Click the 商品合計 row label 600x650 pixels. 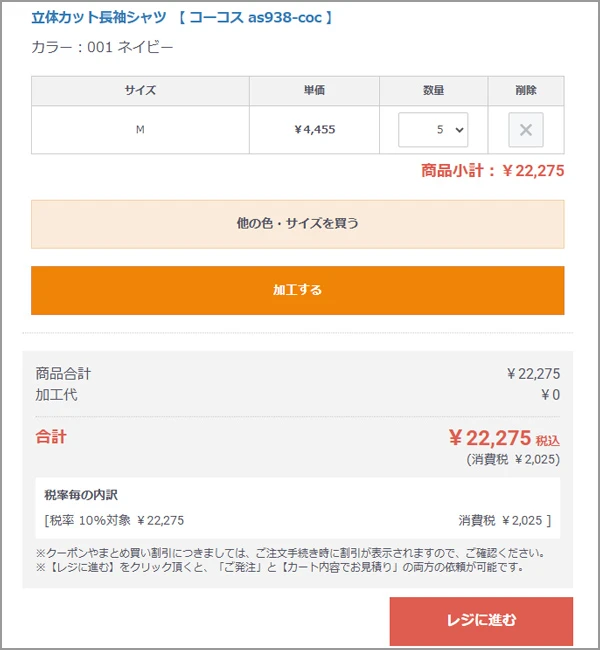click(x=63, y=374)
